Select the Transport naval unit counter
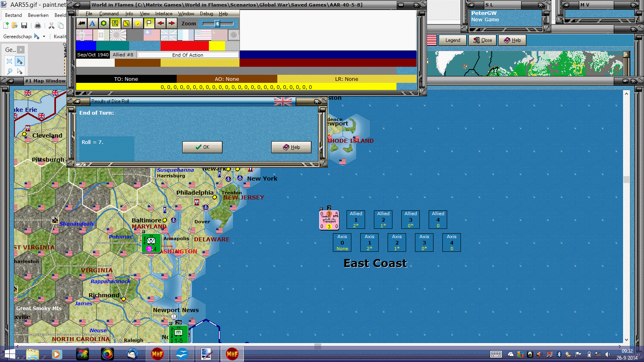The height and width of the screenshot is (362, 644). point(329,220)
